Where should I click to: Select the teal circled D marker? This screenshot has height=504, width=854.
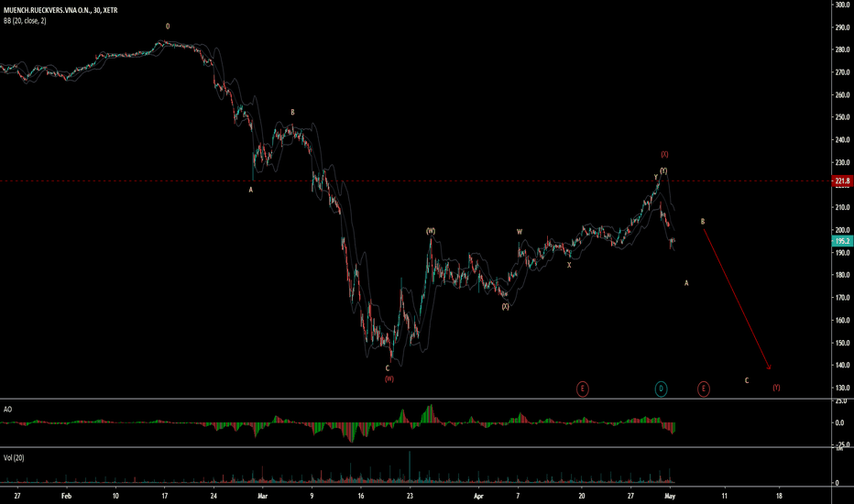click(661, 389)
